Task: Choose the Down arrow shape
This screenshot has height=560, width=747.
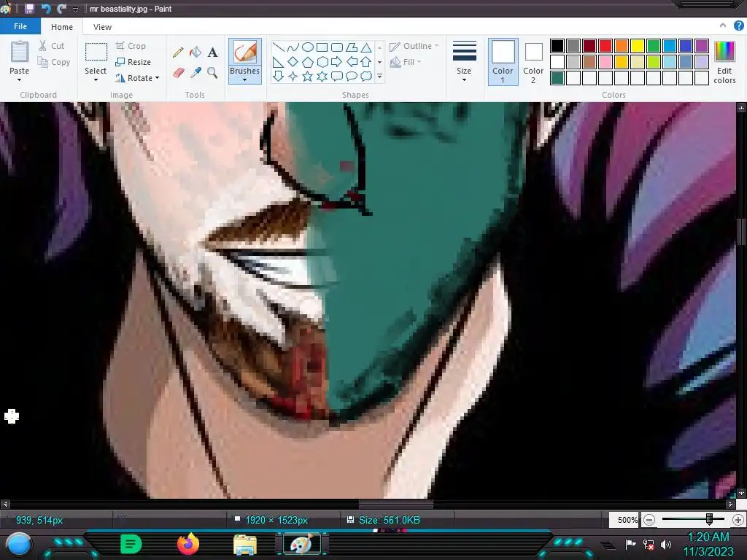Action: point(278,76)
